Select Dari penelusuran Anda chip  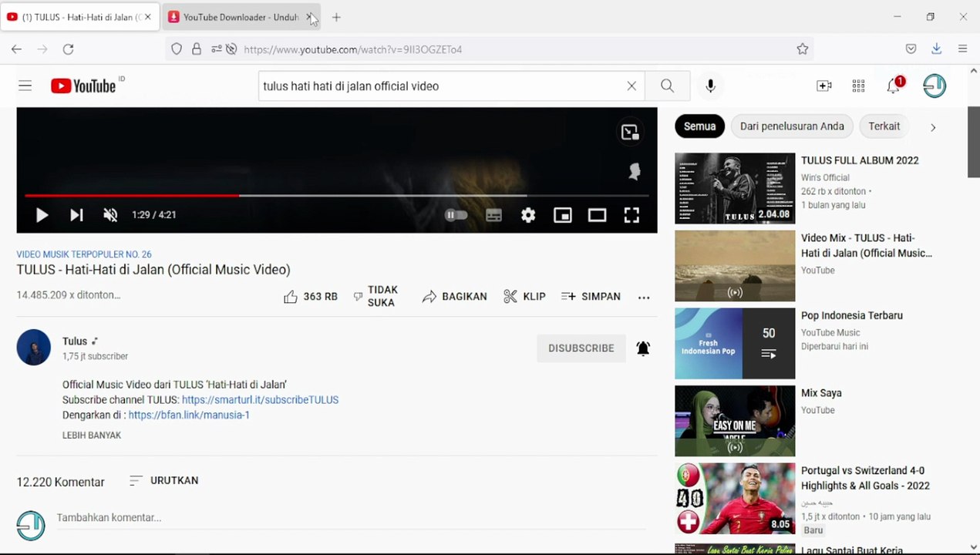[x=792, y=126]
